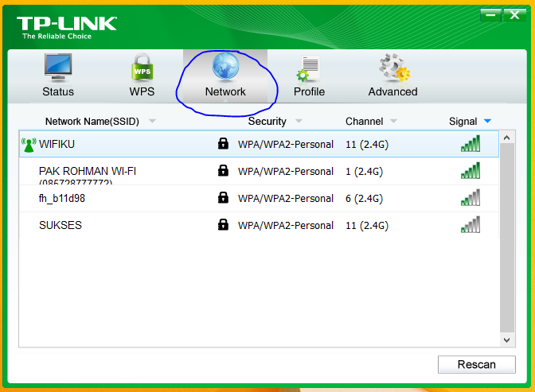This screenshot has height=392, width=535.
Task: Click signal bars icon for WIFIKU
Action: pyautogui.click(x=471, y=143)
